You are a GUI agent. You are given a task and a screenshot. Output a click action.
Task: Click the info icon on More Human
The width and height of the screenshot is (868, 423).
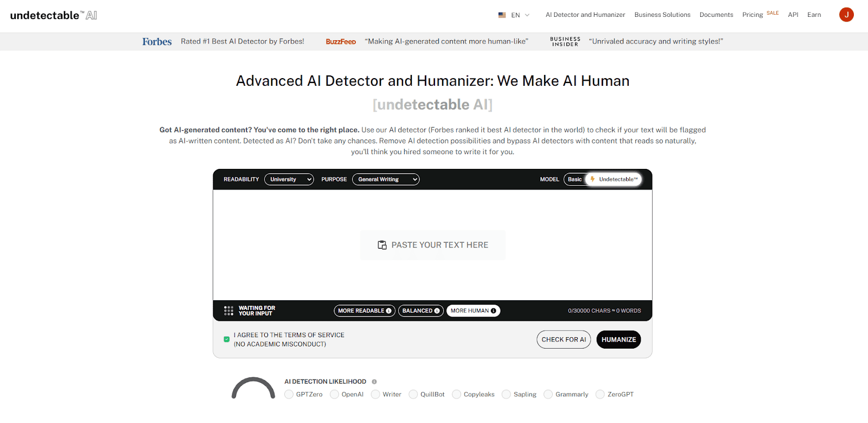click(x=493, y=311)
